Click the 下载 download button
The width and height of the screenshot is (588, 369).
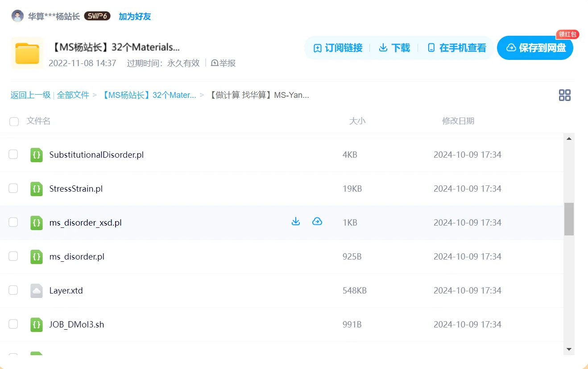[x=394, y=48]
